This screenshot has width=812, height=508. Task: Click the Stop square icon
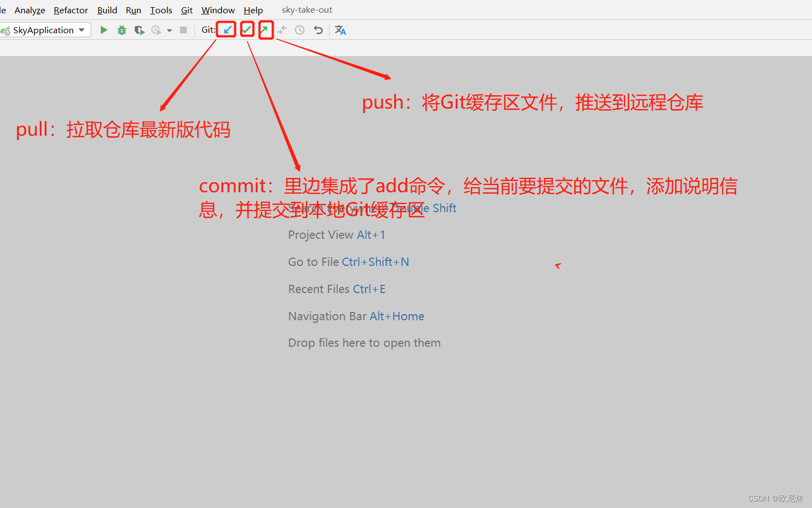[x=183, y=30]
